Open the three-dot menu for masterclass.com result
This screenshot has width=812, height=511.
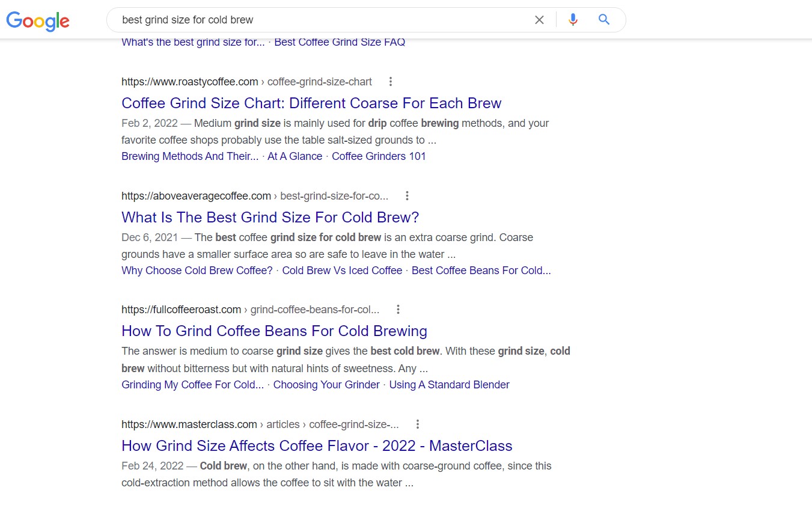(418, 424)
